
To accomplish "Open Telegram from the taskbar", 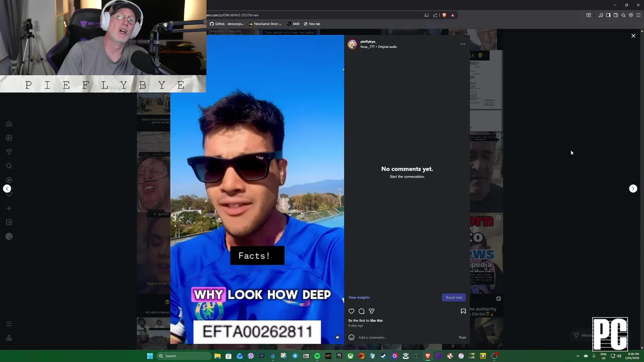I will 295,356.
